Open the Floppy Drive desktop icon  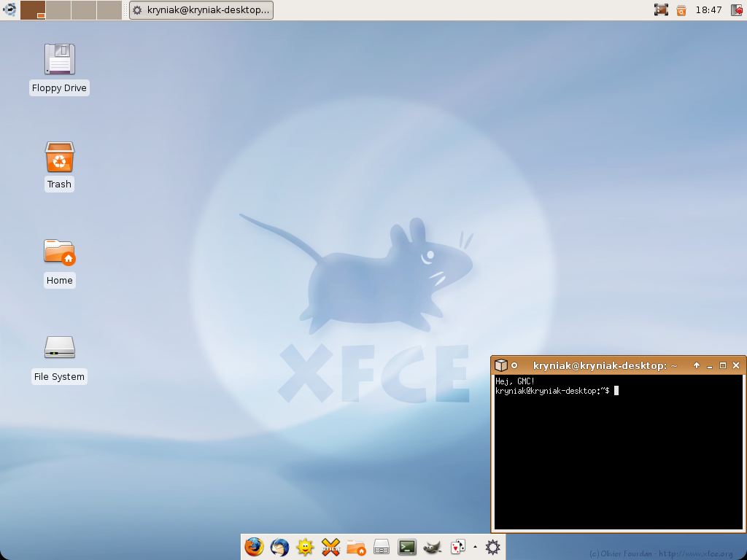point(59,60)
